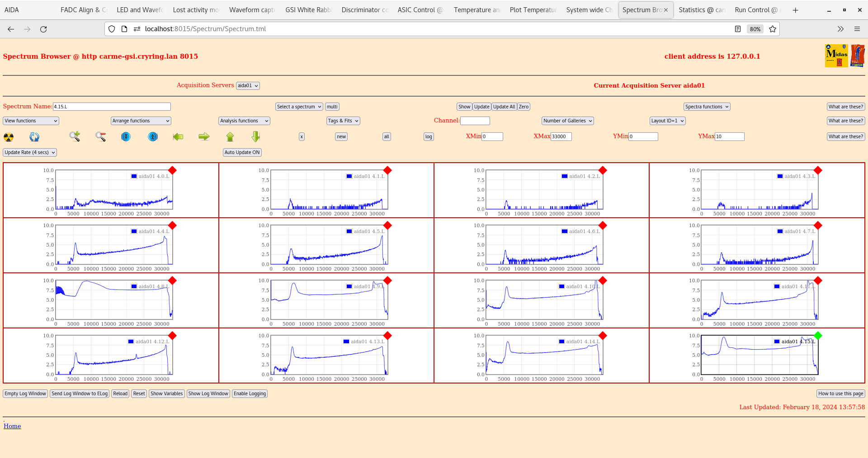
Task: Click the radiation hazard icon
Action: coord(9,137)
